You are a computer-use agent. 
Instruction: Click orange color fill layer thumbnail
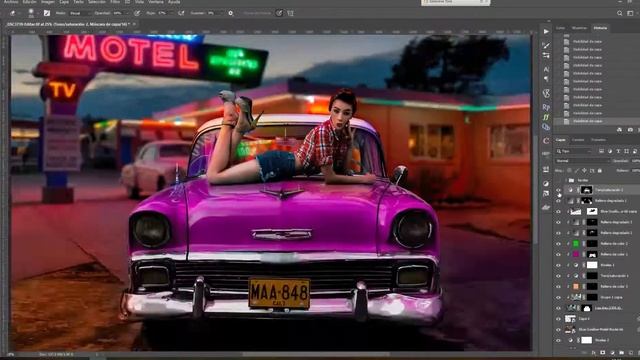pos(576,287)
